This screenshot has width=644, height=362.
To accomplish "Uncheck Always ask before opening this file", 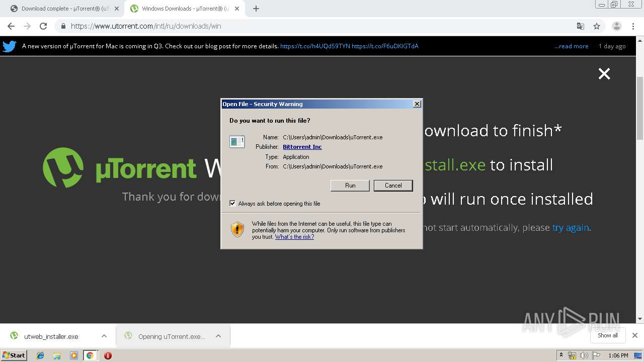I will coord(232,204).
